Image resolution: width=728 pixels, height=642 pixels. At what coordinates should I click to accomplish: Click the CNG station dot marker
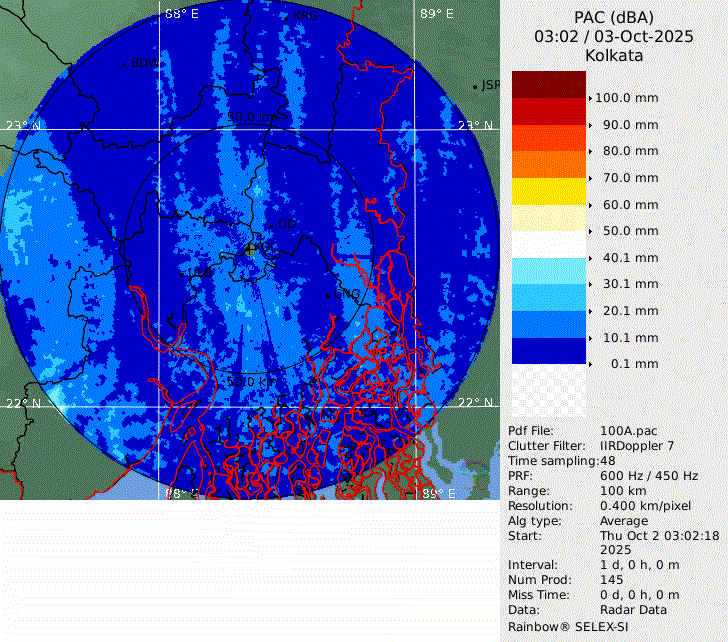click(x=327, y=295)
